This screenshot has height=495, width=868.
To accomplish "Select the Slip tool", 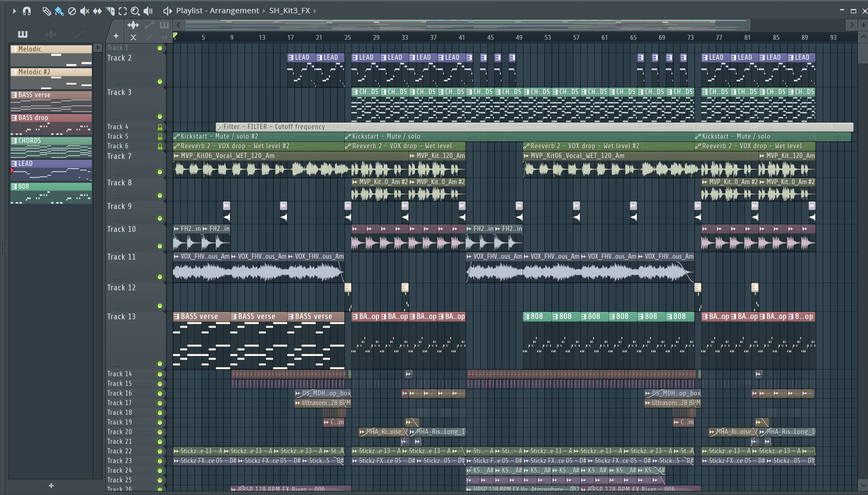I will point(97,11).
